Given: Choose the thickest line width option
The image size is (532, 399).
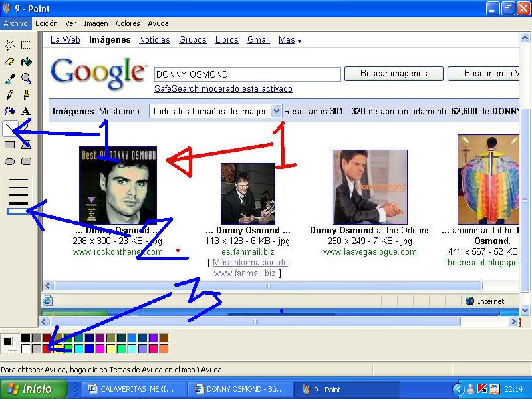Looking at the screenshot, I should [x=19, y=211].
